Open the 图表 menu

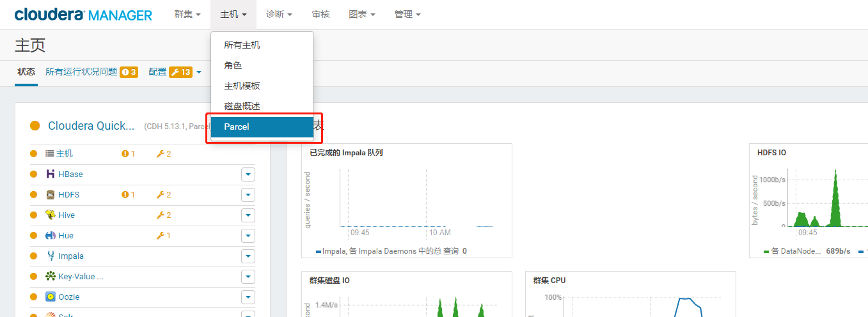click(362, 14)
